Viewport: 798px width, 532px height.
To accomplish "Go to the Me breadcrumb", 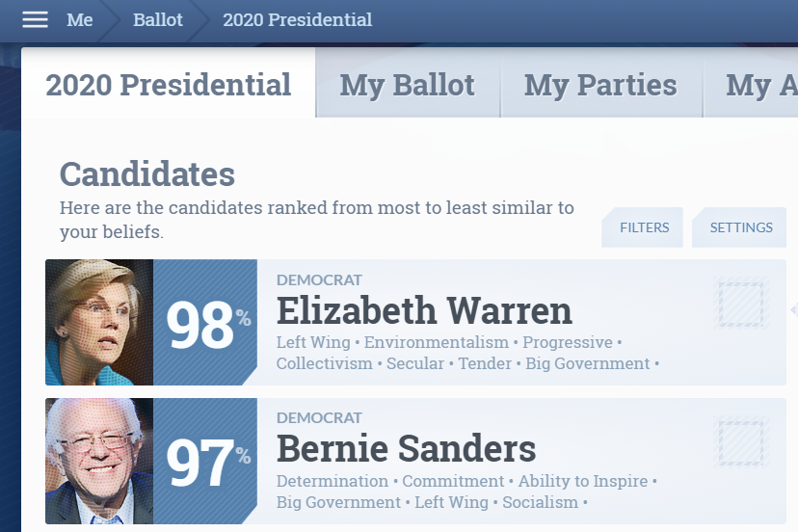I will pyautogui.click(x=79, y=20).
